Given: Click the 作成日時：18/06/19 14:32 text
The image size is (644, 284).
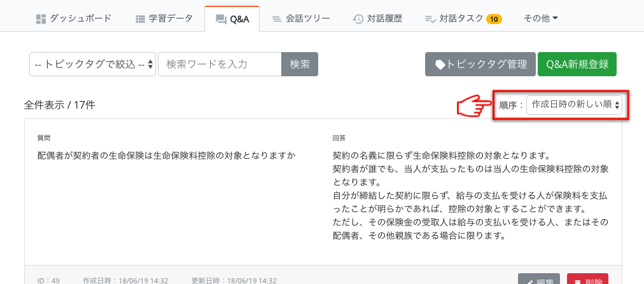Looking at the screenshot, I should pos(125,281).
